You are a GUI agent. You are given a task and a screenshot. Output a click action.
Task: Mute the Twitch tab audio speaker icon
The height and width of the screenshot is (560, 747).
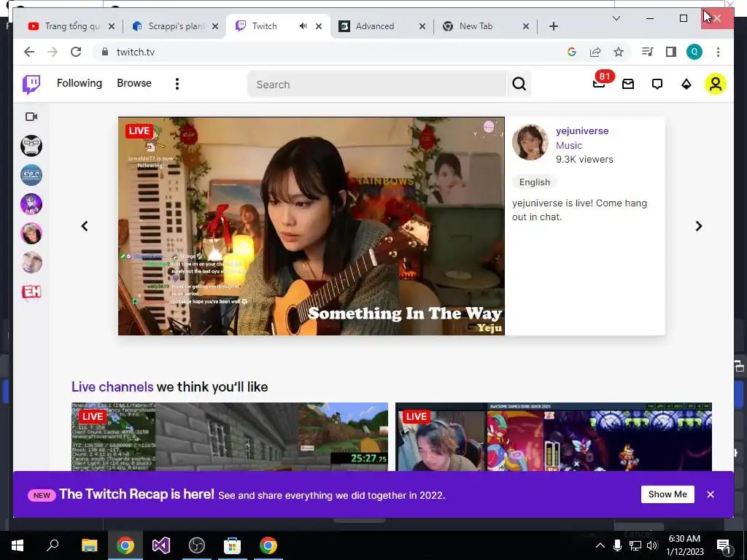coord(303,26)
